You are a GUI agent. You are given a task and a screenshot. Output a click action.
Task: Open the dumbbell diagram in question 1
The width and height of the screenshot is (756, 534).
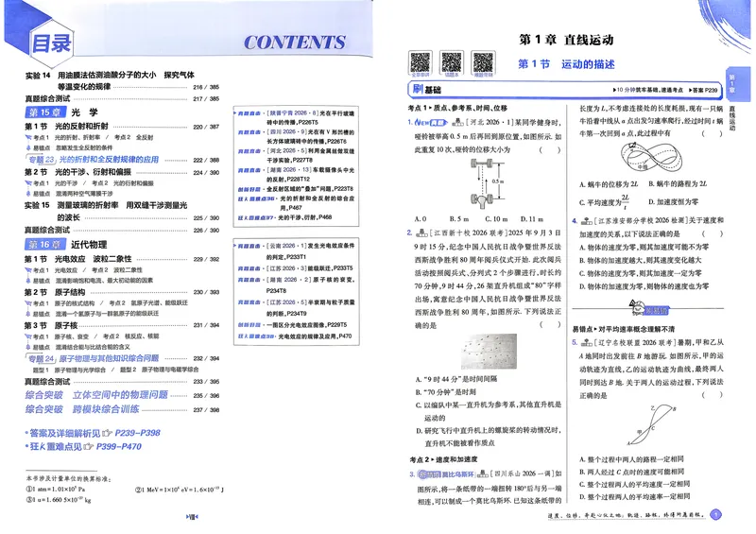click(x=487, y=184)
